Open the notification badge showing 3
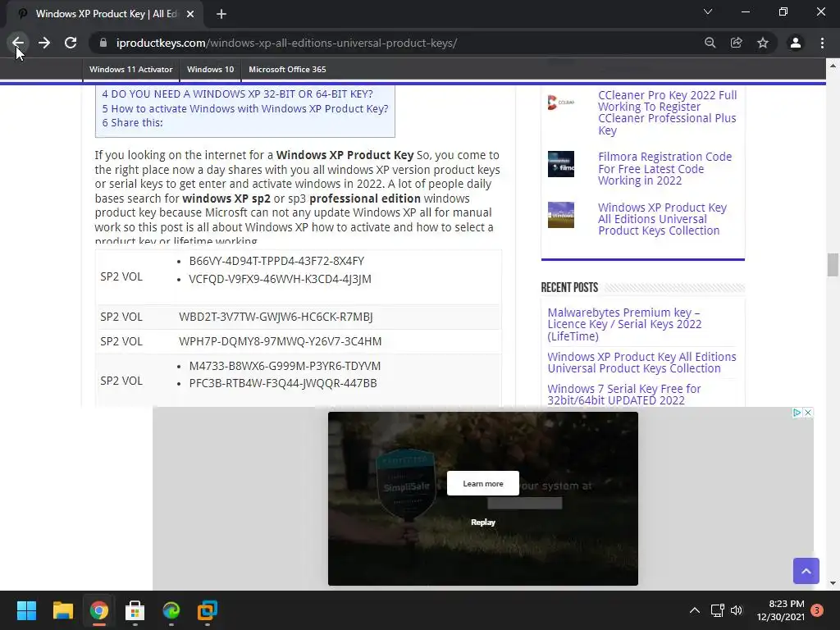Viewport: 840px width, 630px height. 817,610
